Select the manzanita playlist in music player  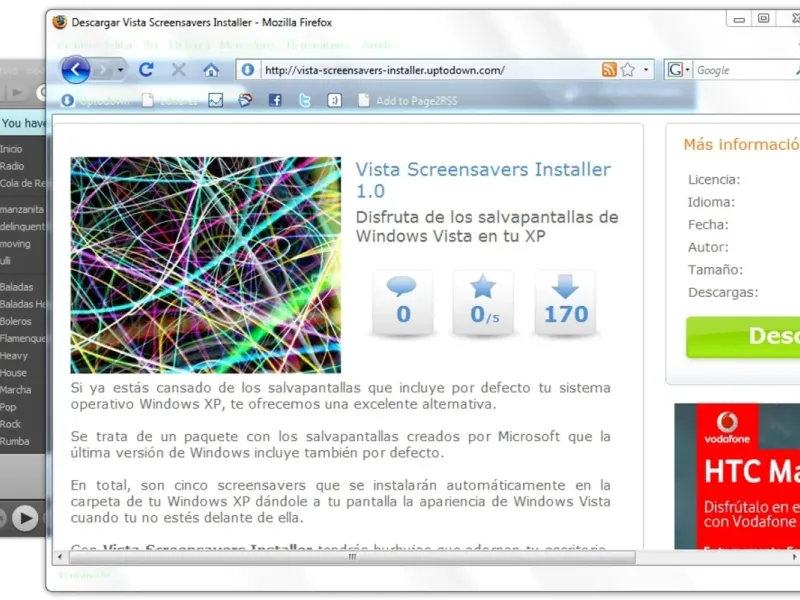pyautogui.click(x=22, y=209)
